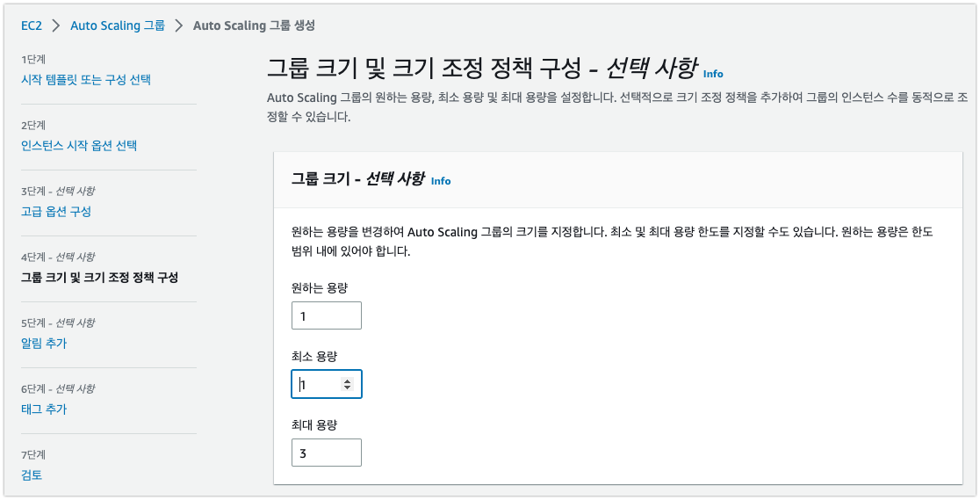Viewport: 980px width, 500px height.
Task: Click the 6단계 - 선택 사항 label
Action: [x=58, y=388]
